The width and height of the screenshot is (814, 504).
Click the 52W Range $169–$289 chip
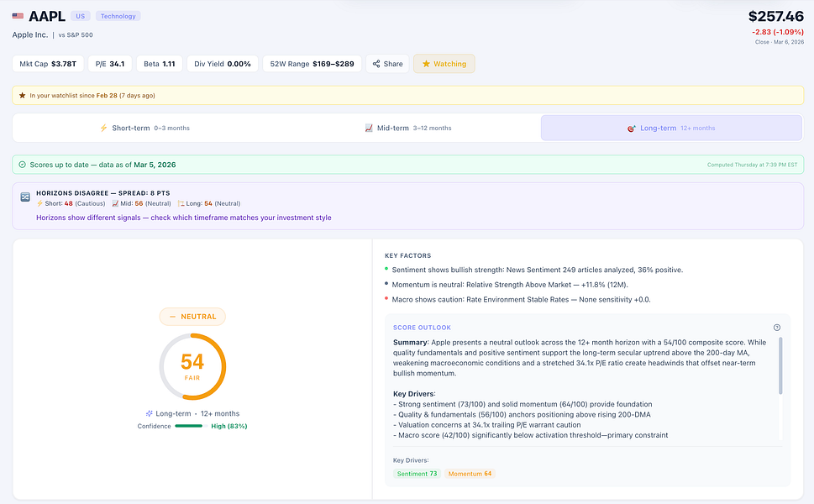(312, 64)
